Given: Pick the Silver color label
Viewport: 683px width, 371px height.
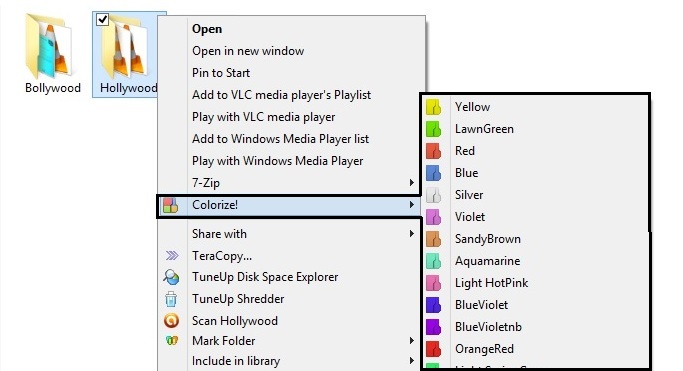Looking at the screenshot, I should 469,195.
